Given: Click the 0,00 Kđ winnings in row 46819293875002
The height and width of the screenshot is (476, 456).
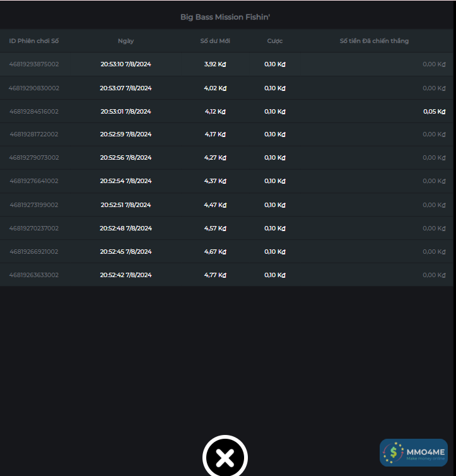Looking at the screenshot, I should (434, 64).
